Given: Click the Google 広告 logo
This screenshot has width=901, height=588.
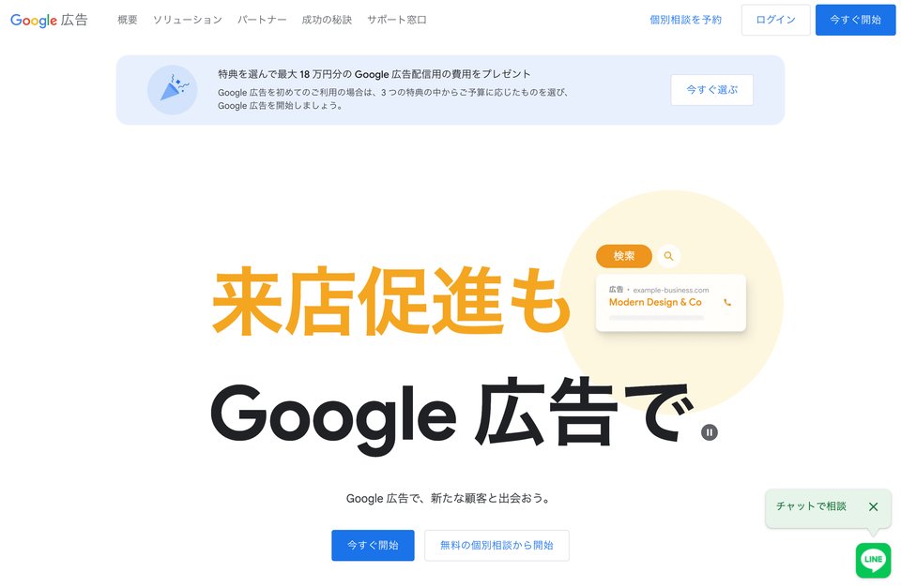Looking at the screenshot, I should tap(49, 20).
